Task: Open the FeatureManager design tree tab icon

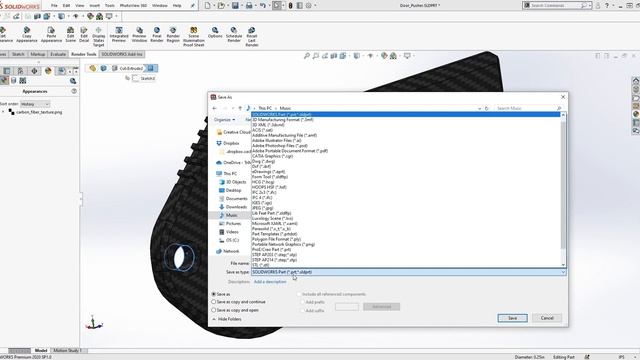Action: point(7,71)
